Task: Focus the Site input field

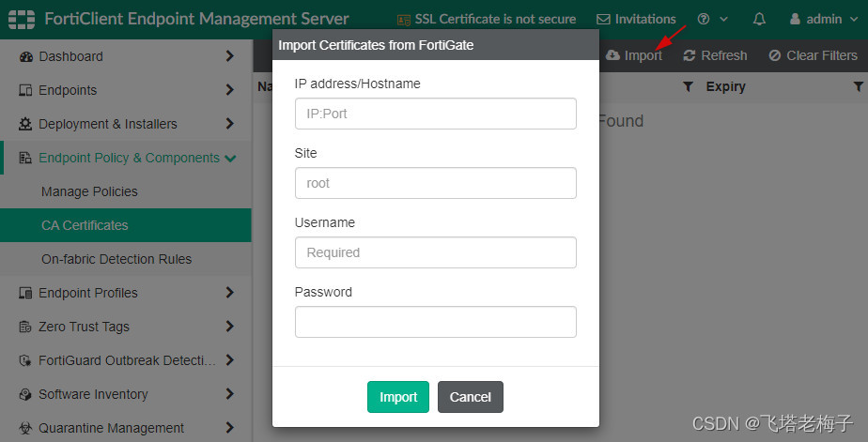Action: tap(436, 183)
